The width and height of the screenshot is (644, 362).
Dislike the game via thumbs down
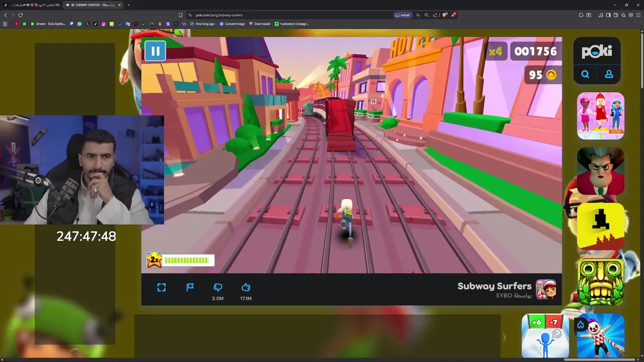tap(218, 287)
